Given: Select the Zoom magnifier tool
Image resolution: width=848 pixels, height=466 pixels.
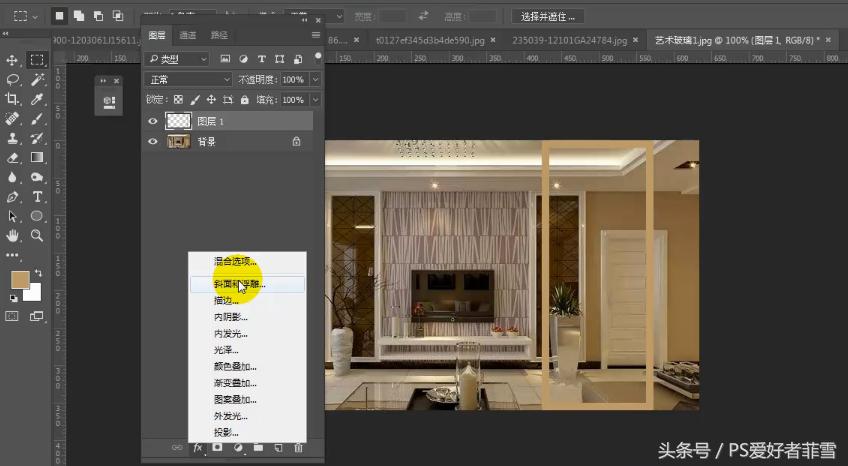Looking at the screenshot, I should (37, 235).
